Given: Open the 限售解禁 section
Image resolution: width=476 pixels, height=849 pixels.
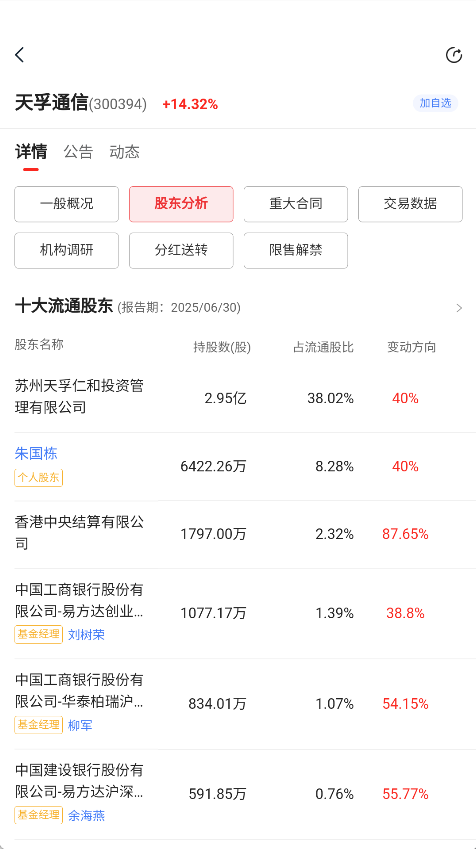Looking at the screenshot, I should (296, 250).
